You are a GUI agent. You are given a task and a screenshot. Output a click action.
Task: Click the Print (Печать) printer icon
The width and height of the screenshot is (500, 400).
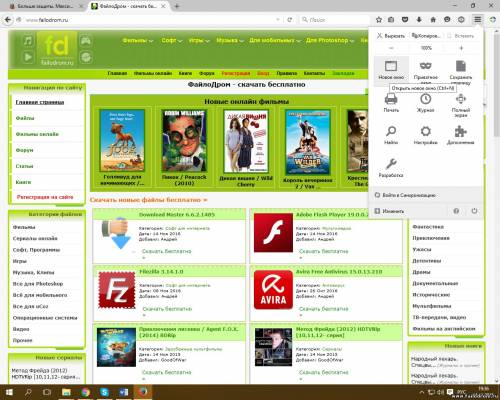[x=391, y=99]
